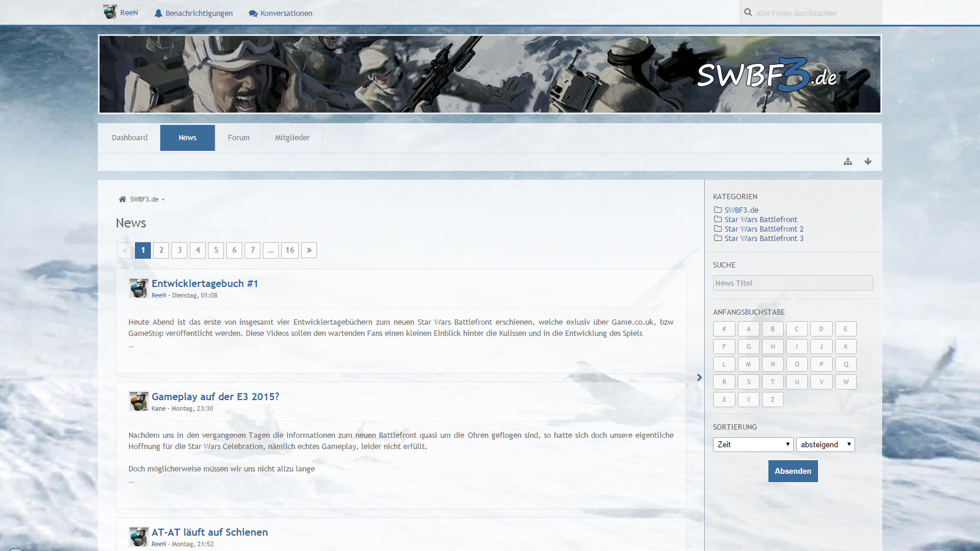Jump to page 16 of News

(x=290, y=250)
